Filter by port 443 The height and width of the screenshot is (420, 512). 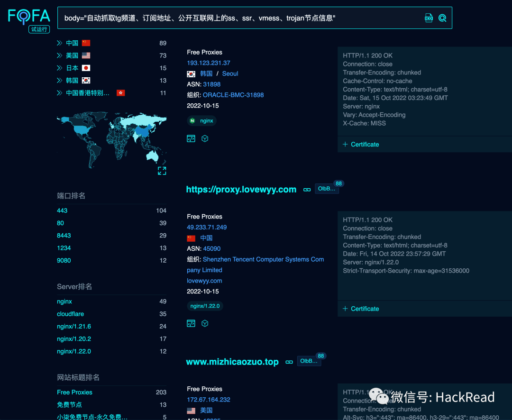(62, 210)
